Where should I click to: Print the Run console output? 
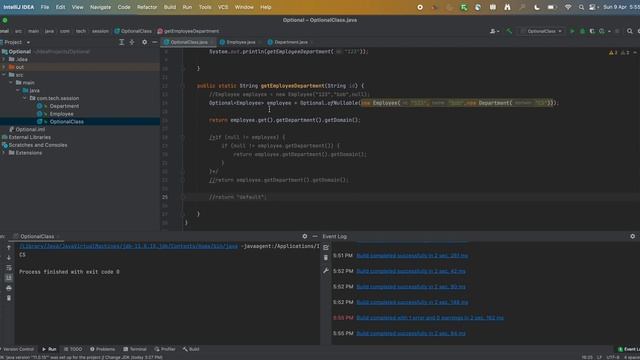click(x=9, y=288)
